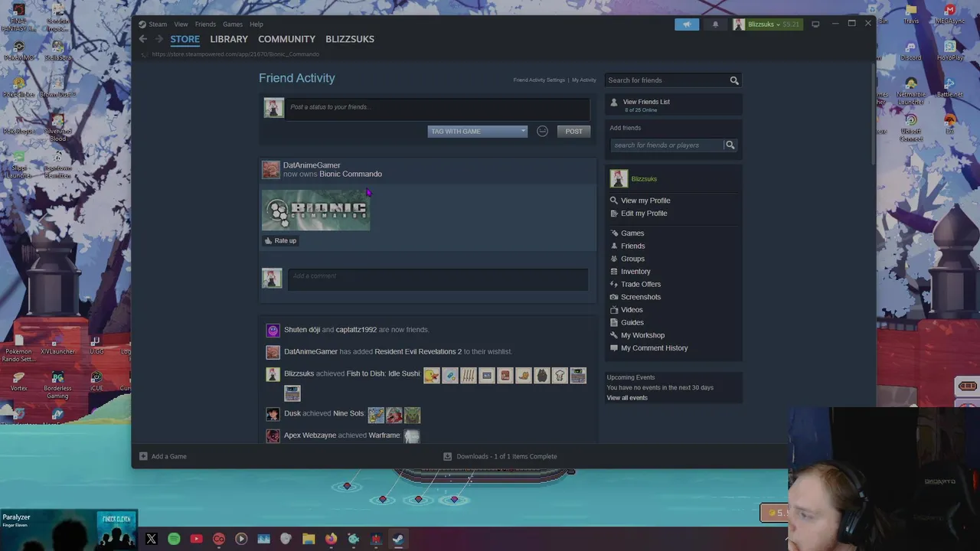Open the Steam notifications bell

click(x=715, y=24)
